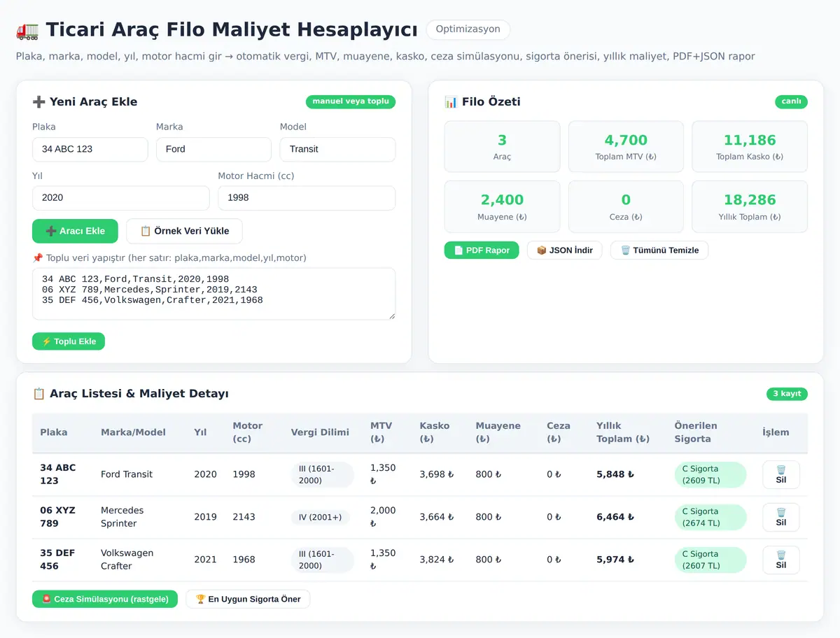Image resolution: width=840 pixels, height=638 pixels.
Task: Click the '3,664 ₺' kasko value
Action: tap(437, 517)
